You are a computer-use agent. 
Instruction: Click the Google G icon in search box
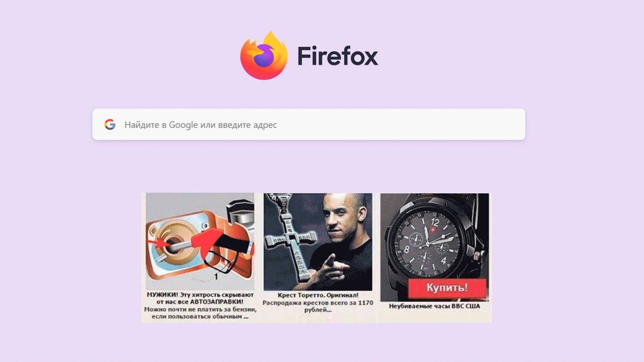[109, 125]
